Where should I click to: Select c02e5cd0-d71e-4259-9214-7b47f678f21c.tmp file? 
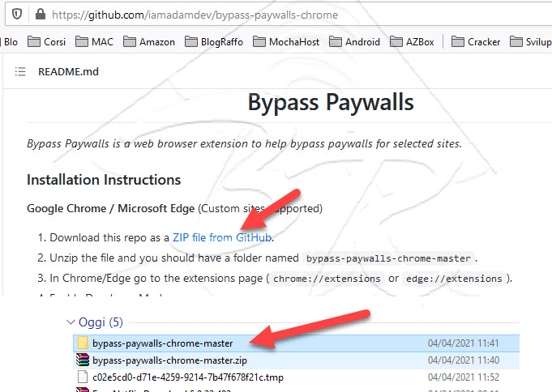click(x=296, y=377)
